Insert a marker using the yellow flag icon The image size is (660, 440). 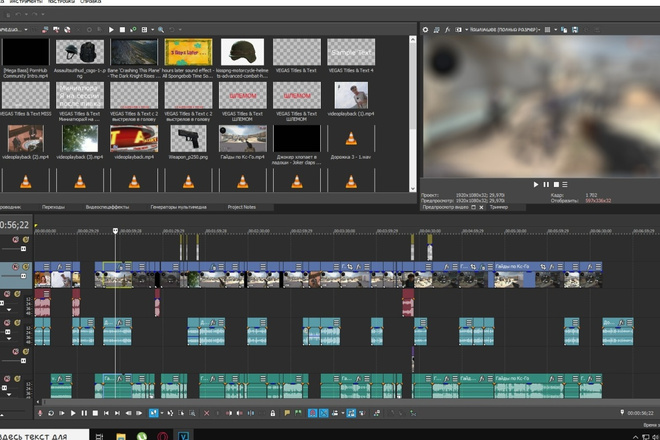coord(287,413)
